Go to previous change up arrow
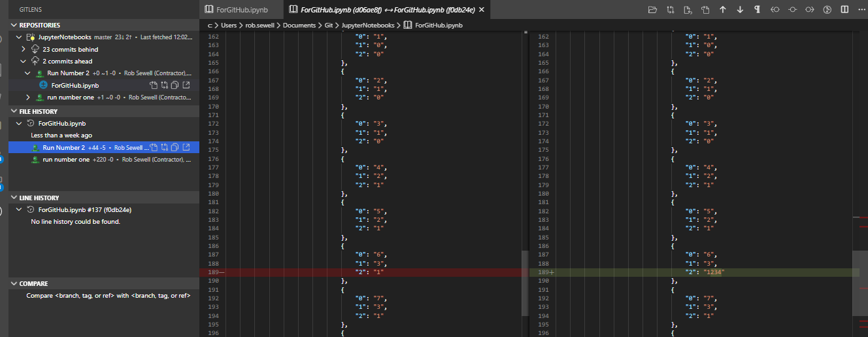 tap(723, 10)
